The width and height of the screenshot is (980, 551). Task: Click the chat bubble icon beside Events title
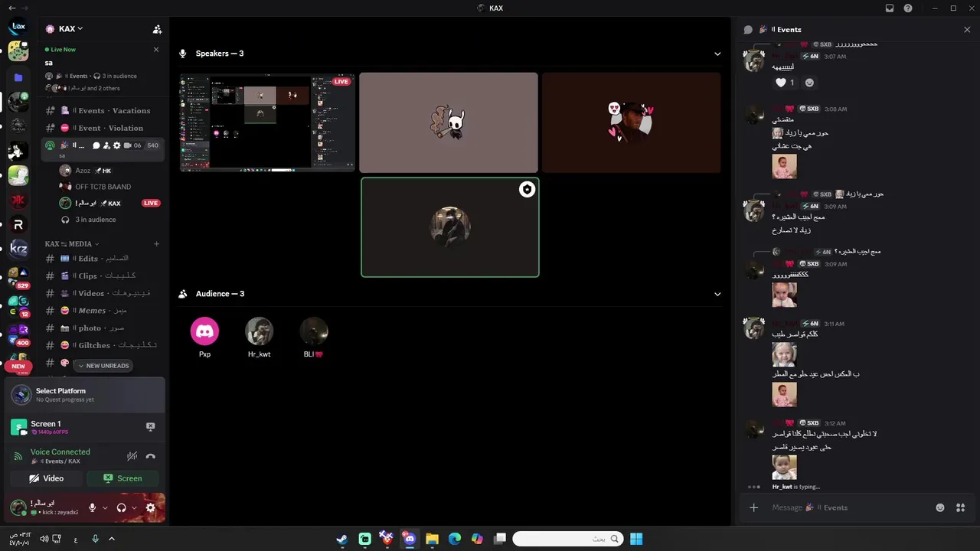click(x=748, y=29)
